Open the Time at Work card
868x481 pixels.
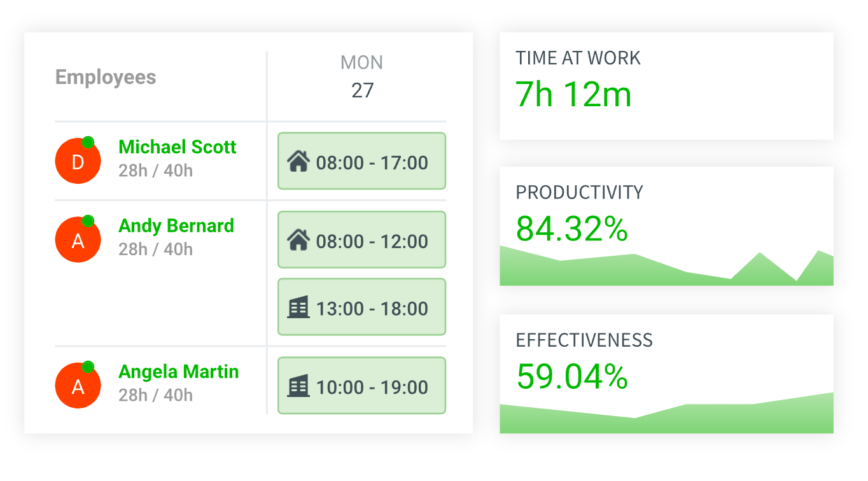pos(666,85)
